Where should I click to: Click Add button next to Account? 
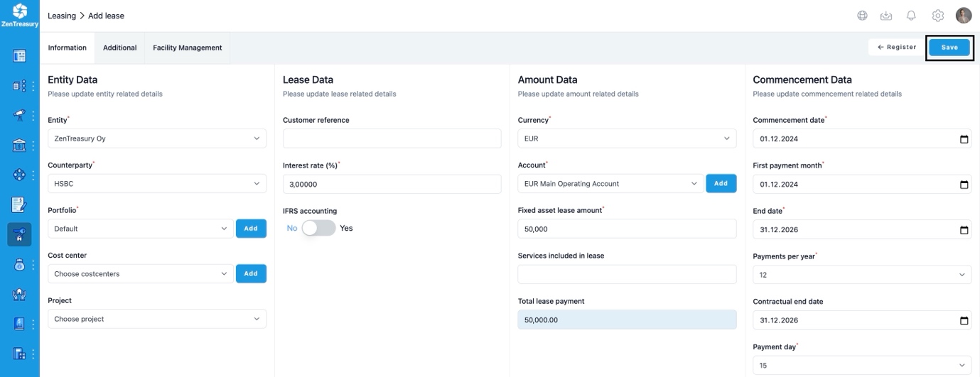[x=721, y=183]
